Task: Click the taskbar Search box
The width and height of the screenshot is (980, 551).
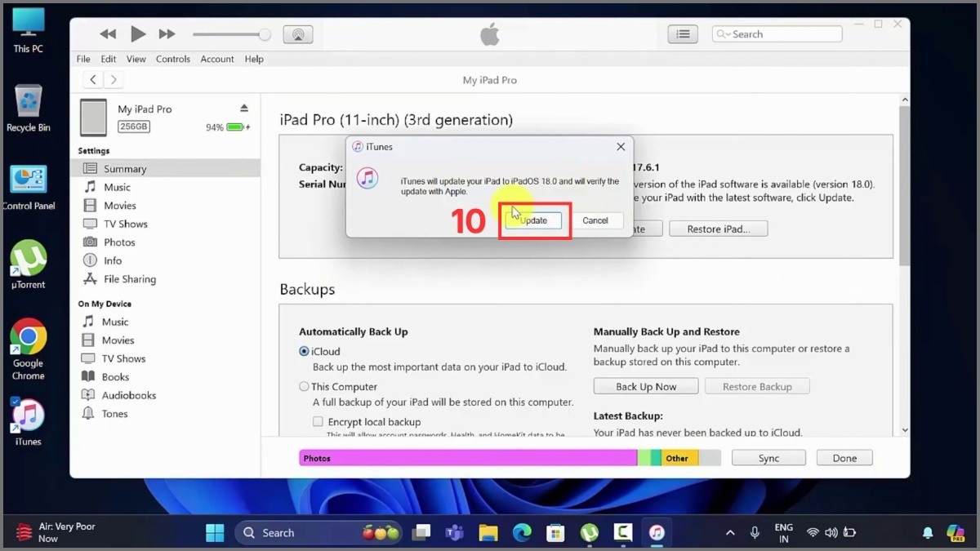Action: pyautogui.click(x=318, y=533)
